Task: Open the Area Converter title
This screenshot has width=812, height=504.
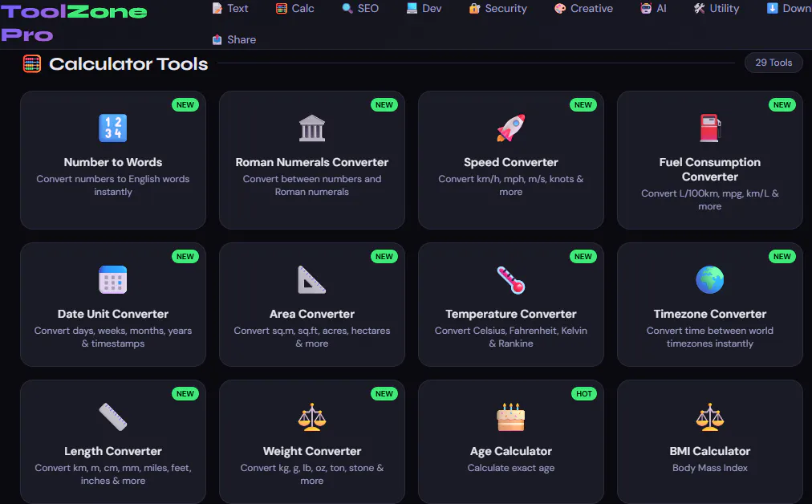Action: pos(312,314)
